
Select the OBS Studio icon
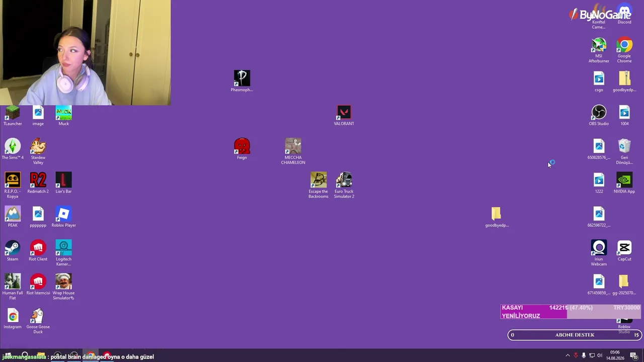point(599,113)
